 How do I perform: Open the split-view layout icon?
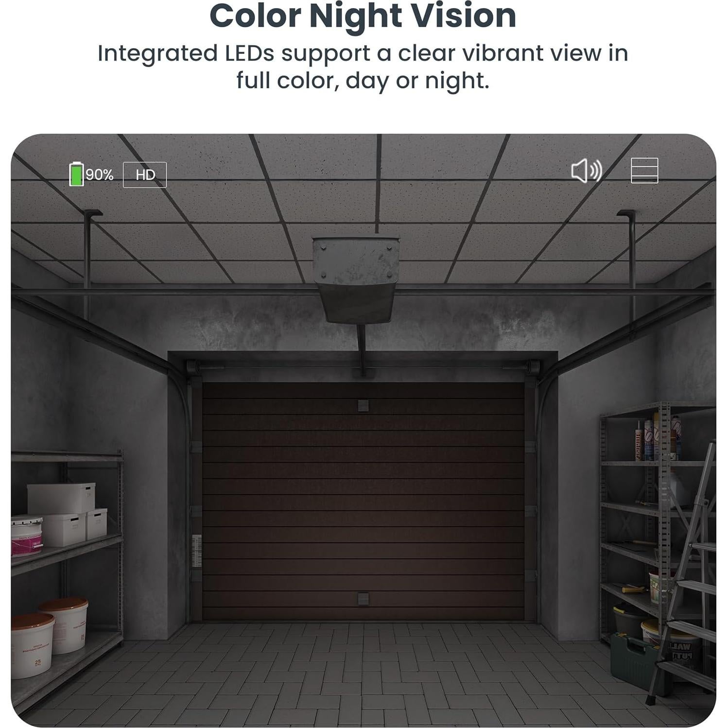pyautogui.click(x=644, y=171)
